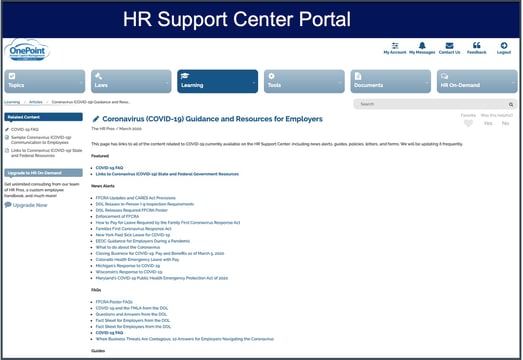
Task: Click the chat bubble icon beside Upgrade Now
Action: (8, 205)
